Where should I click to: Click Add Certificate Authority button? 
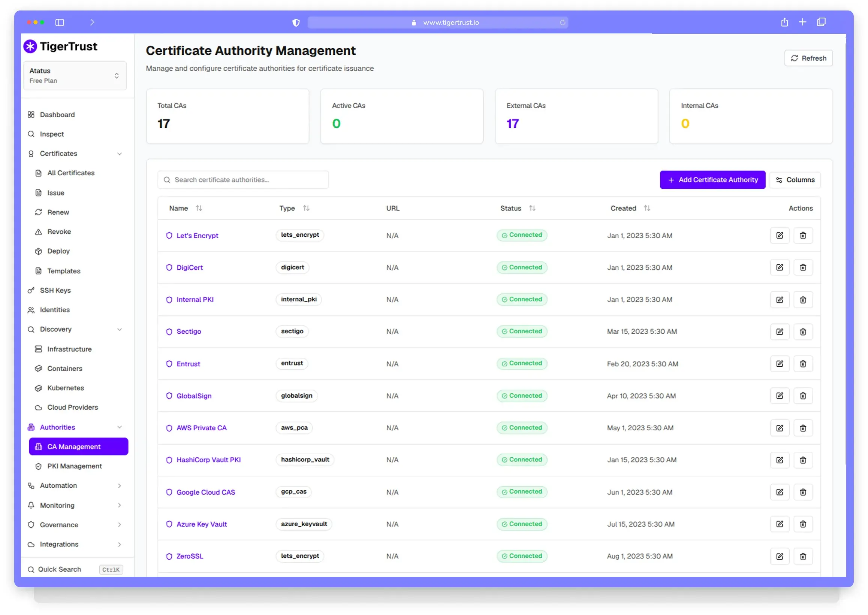tap(712, 180)
